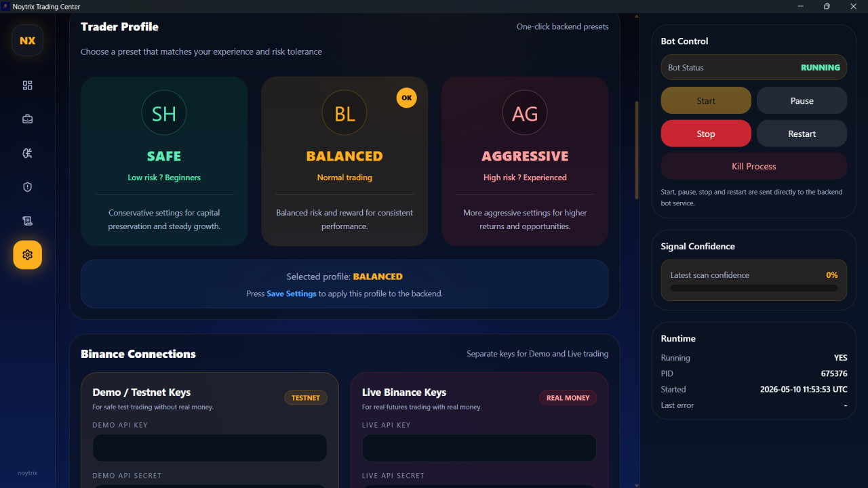868x488 pixels.
Task: Click the PID value 675376
Action: tap(834, 373)
